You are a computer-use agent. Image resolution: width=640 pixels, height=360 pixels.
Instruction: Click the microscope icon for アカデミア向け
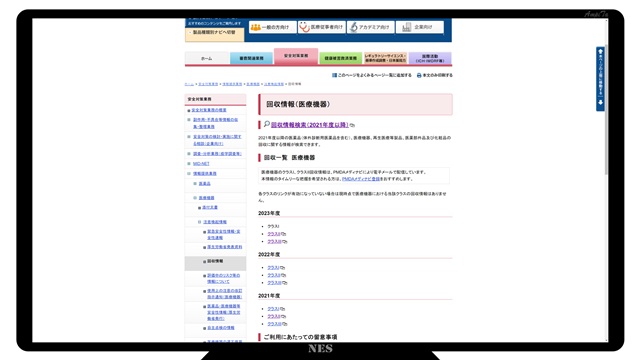[x=353, y=27]
